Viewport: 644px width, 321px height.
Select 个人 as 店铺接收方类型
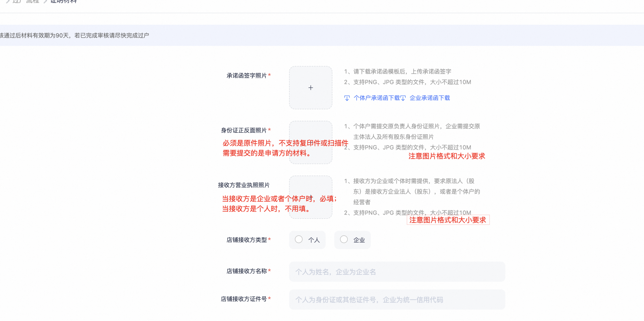coord(307,240)
